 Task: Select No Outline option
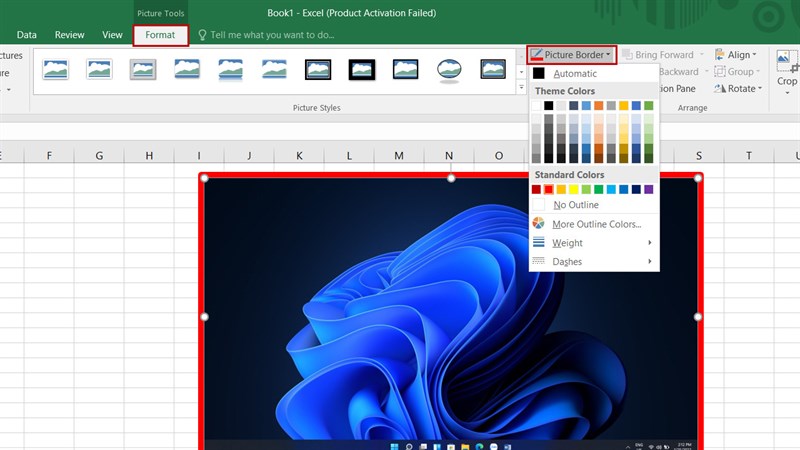point(594,205)
